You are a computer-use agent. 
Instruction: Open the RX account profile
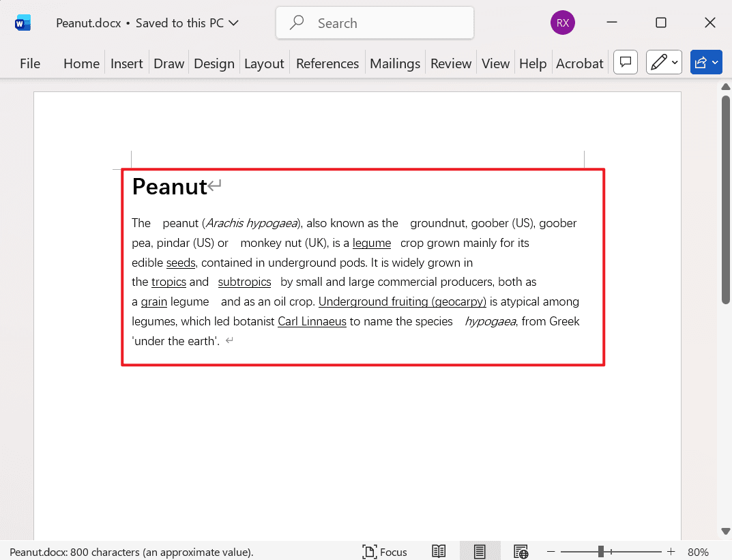point(563,23)
